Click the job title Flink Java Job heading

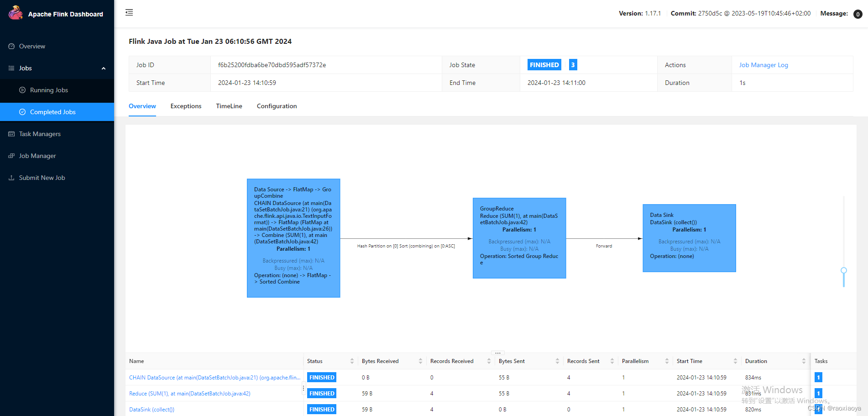pyautogui.click(x=210, y=41)
